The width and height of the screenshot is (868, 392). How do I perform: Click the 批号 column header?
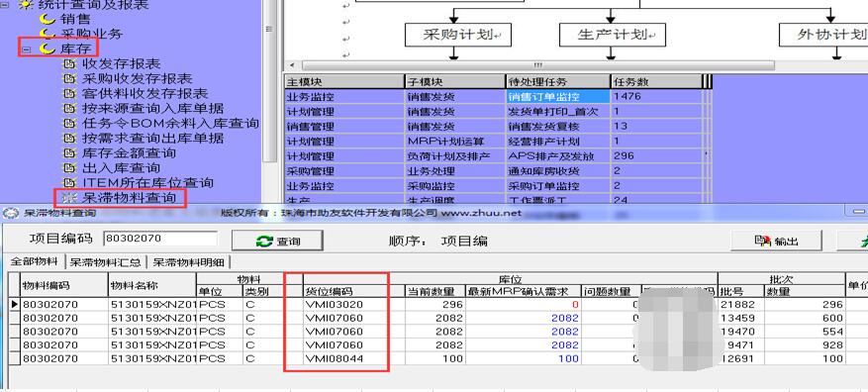[x=740, y=291]
